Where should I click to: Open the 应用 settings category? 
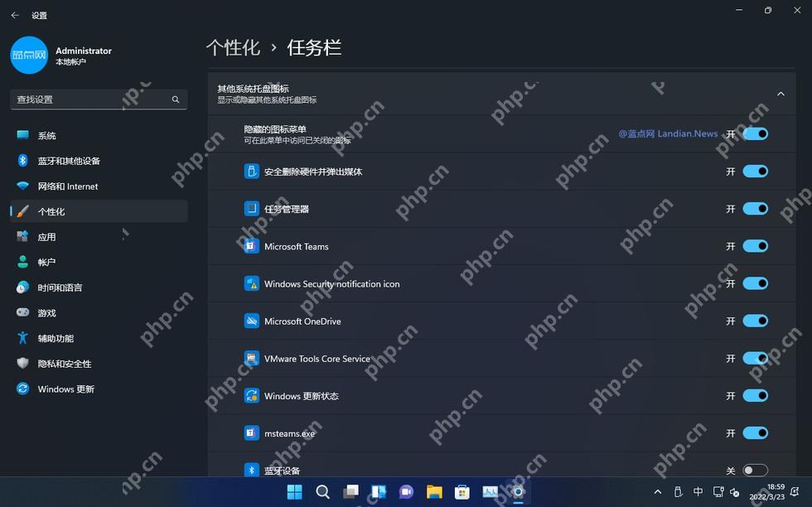99,237
